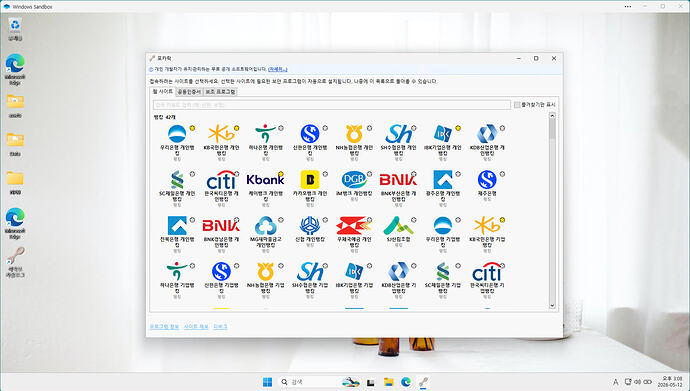Open the 프로그램 정보 link

tap(164, 327)
